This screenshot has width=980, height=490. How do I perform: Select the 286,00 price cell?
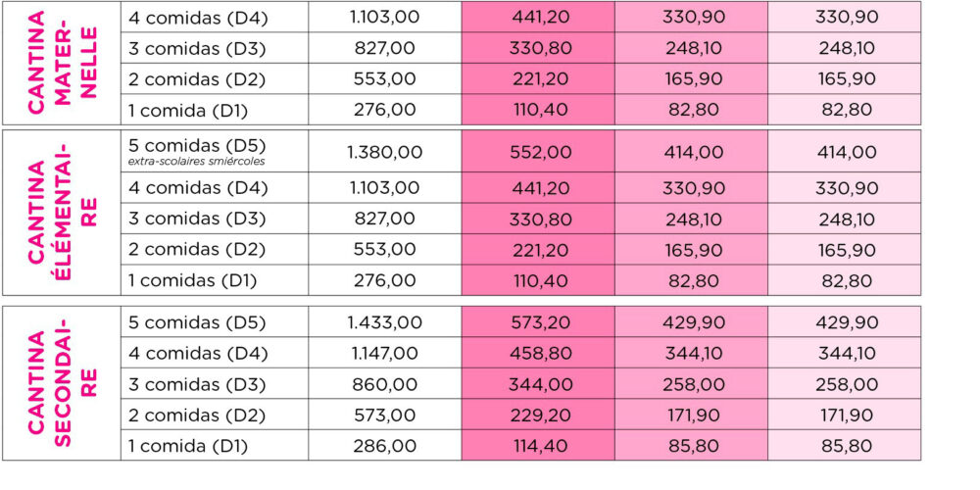pos(385,446)
